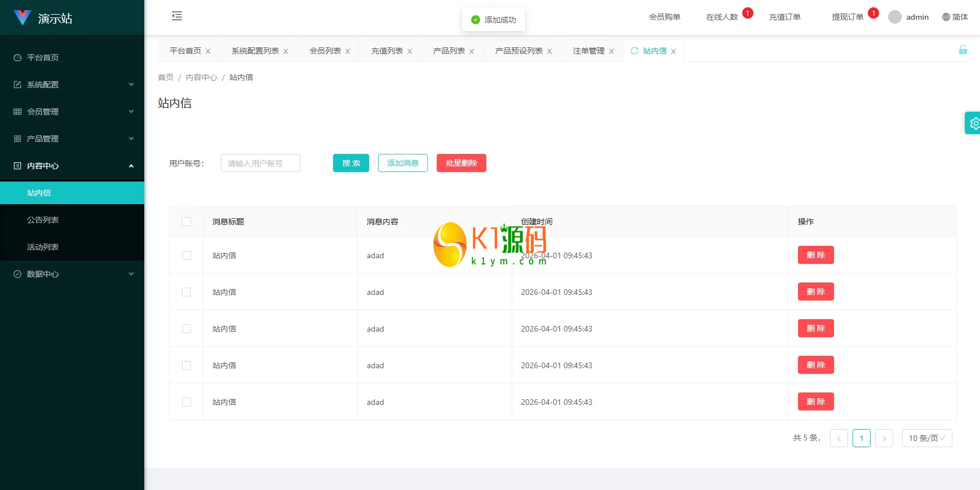Viewport: 980px width, 490px height.
Task: Click the admin avatar circle
Action: pyautogui.click(x=895, y=17)
